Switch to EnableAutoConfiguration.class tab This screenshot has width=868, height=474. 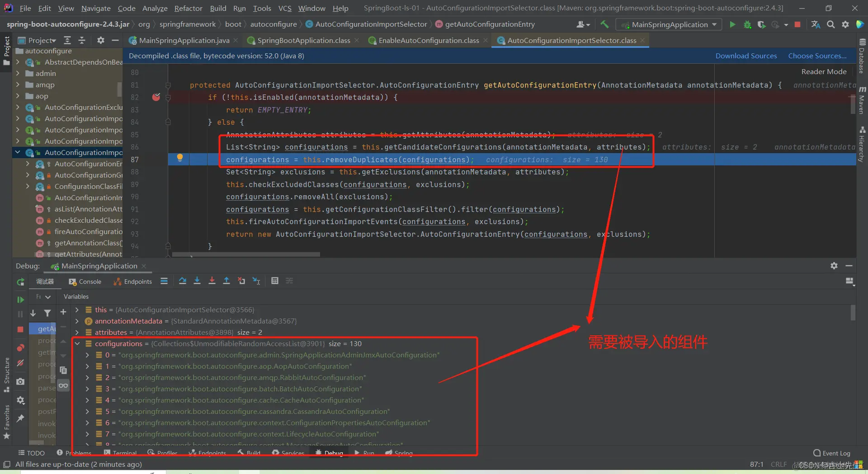pos(428,40)
